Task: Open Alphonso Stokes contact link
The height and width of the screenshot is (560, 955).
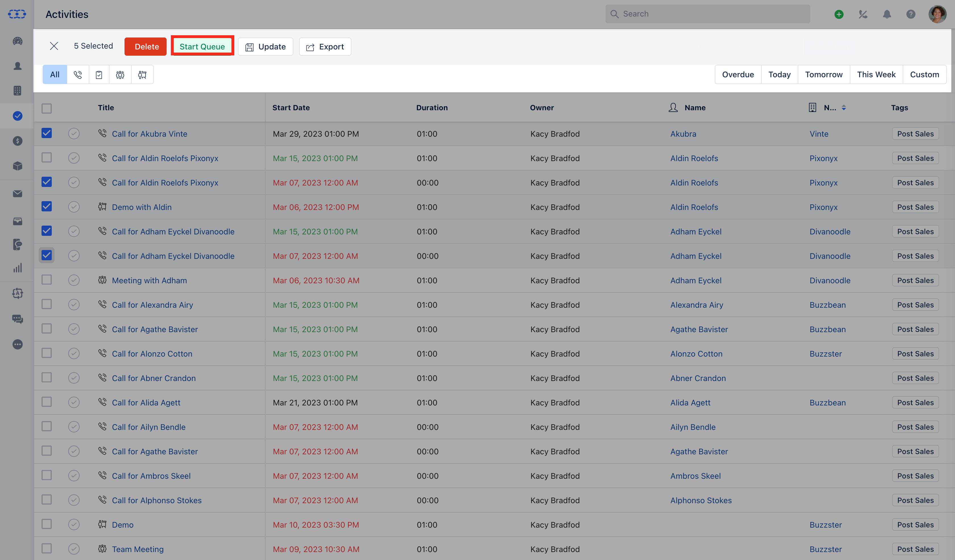Action: click(x=701, y=500)
